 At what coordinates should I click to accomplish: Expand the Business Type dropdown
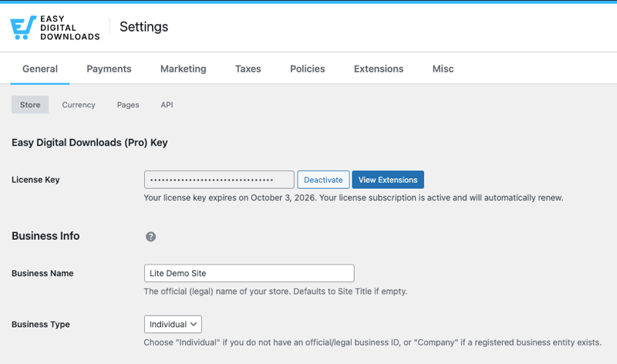coord(173,324)
